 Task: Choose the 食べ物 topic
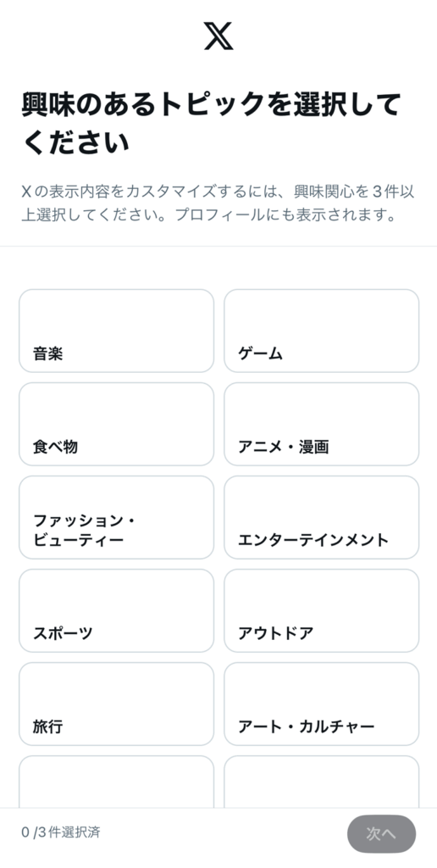[116, 424]
